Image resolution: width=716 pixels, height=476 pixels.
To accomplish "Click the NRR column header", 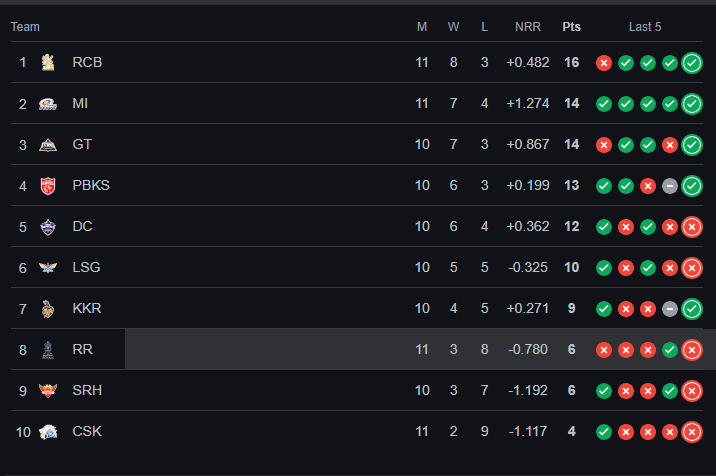I will (528, 27).
